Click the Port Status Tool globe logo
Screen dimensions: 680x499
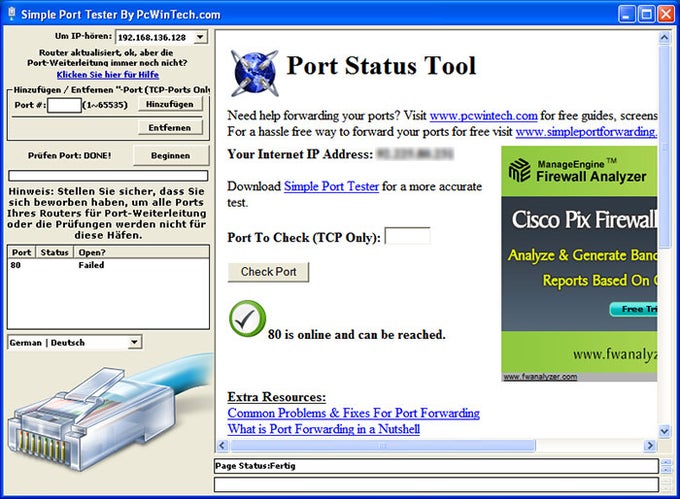255,73
